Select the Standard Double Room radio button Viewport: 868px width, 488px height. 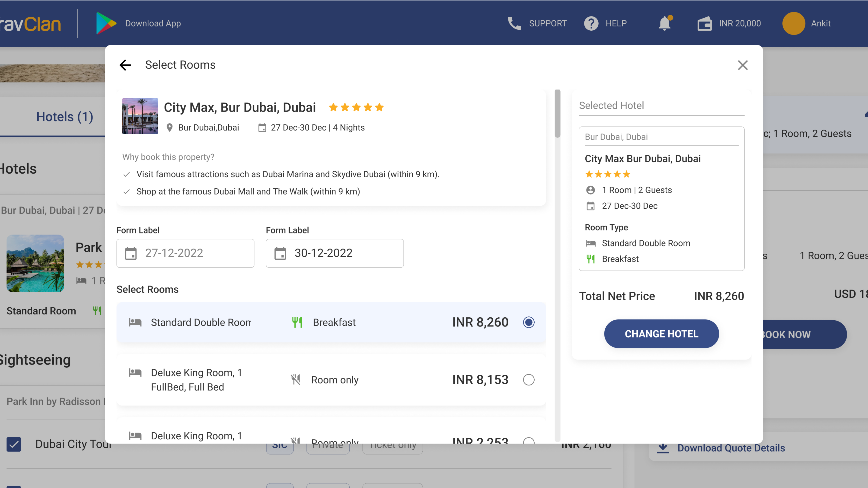click(x=528, y=322)
